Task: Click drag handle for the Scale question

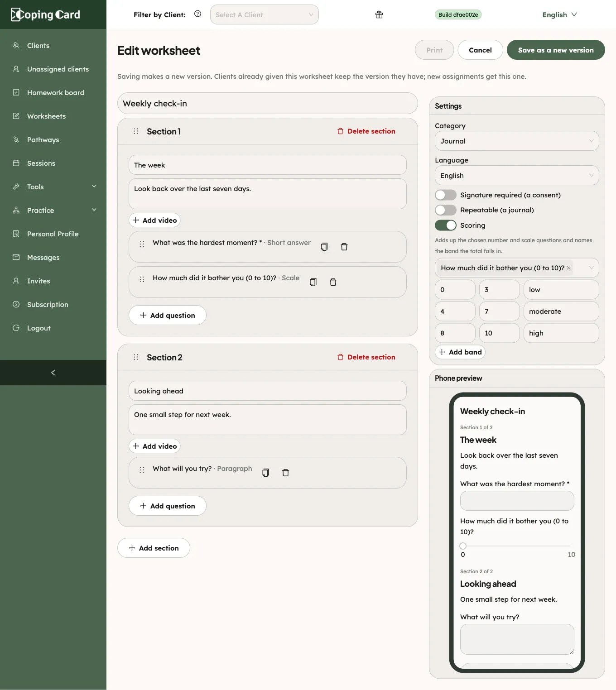Action: pyautogui.click(x=142, y=279)
